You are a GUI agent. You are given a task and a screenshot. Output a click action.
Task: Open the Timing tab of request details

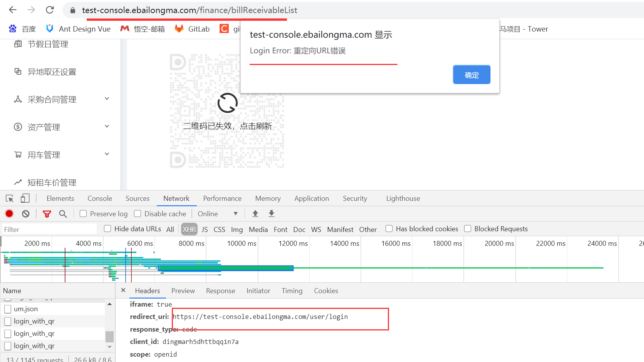coord(292,291)
